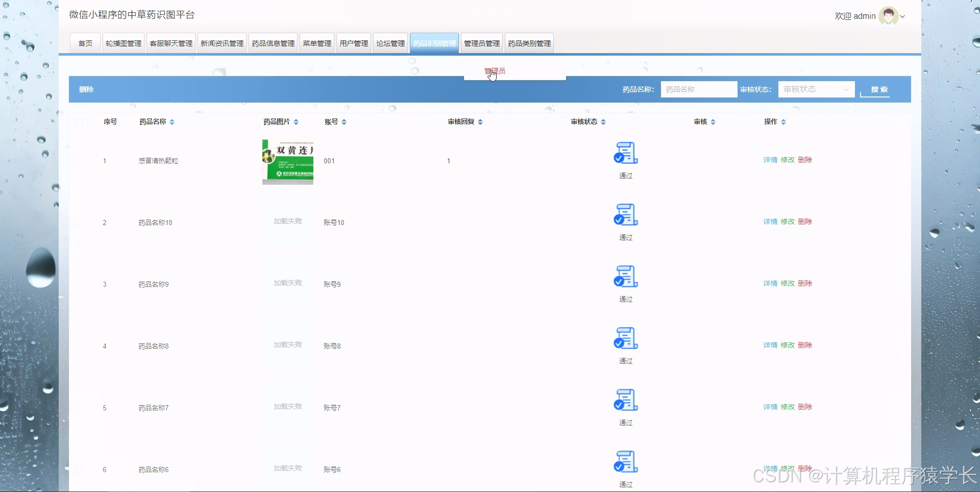Click the 账号7 cell
Screen dimensions: 980x492
click(x=332, y=408)
